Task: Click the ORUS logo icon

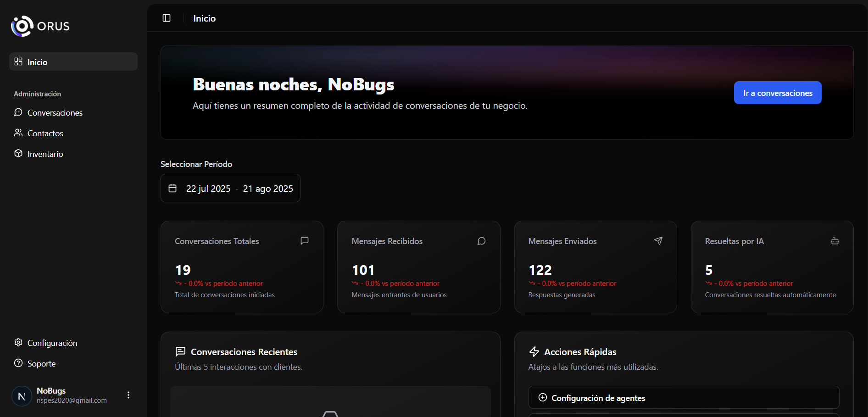Action: [22, 26]
